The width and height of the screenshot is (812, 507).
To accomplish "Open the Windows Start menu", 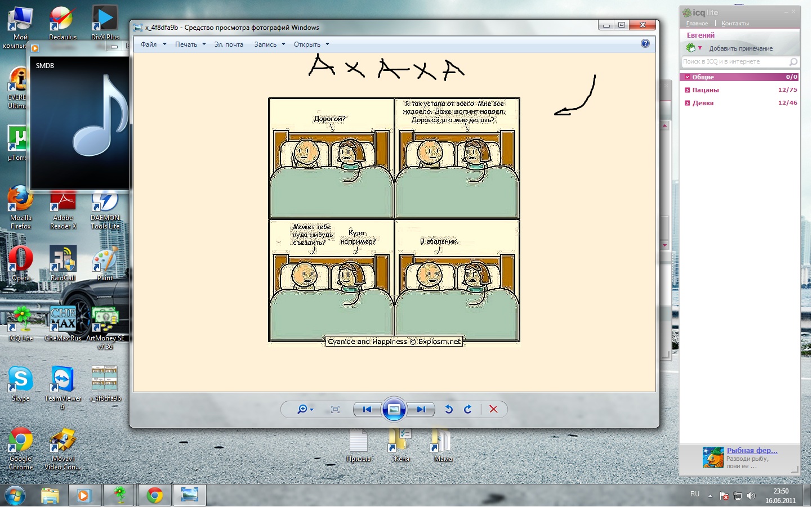I will [15, 496].
